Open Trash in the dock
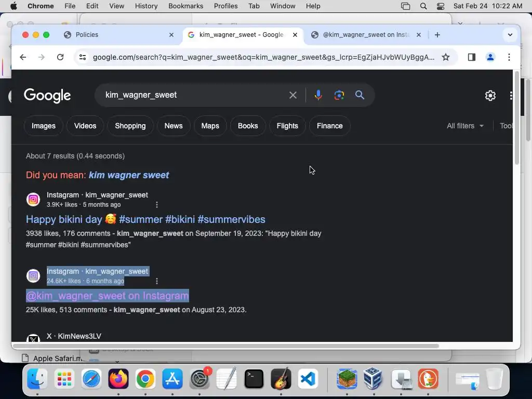Screen dimensions: 532x399 495,379
